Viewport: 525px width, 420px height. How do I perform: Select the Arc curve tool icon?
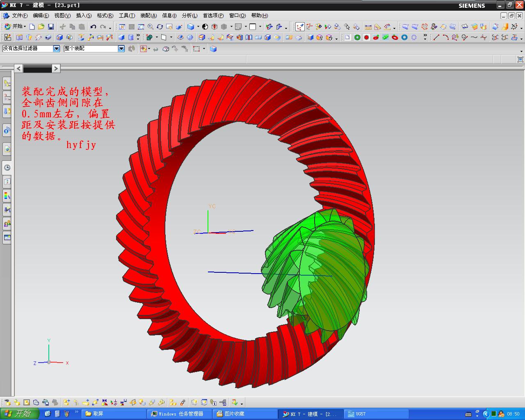[x=445, y=37]
